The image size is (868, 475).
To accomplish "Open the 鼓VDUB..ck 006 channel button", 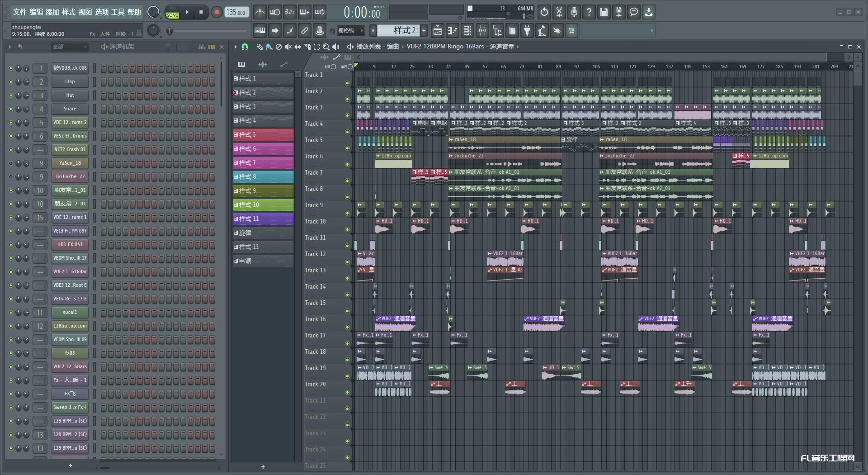I will click(70, 68).
